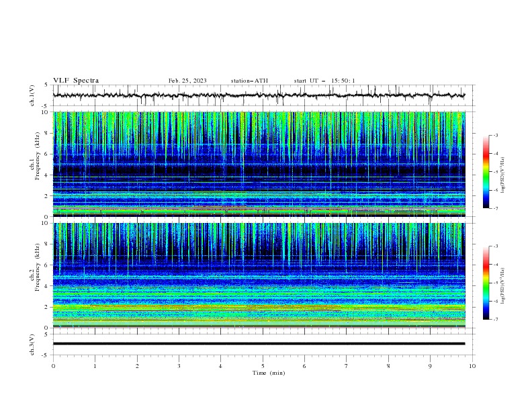This screenshot has width=532, height=411.
Task: Click the "5" tick on the ch.3(V) axis
Action: (x=46, y=334)
